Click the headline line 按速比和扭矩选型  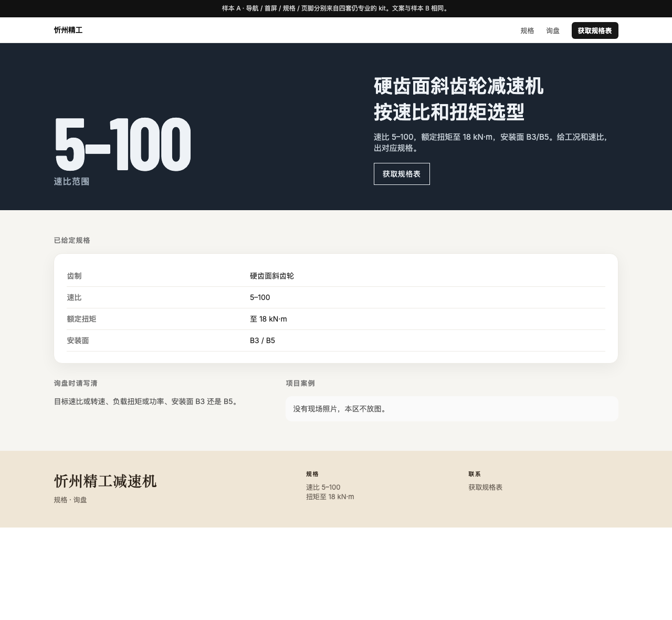pos(449,112)
